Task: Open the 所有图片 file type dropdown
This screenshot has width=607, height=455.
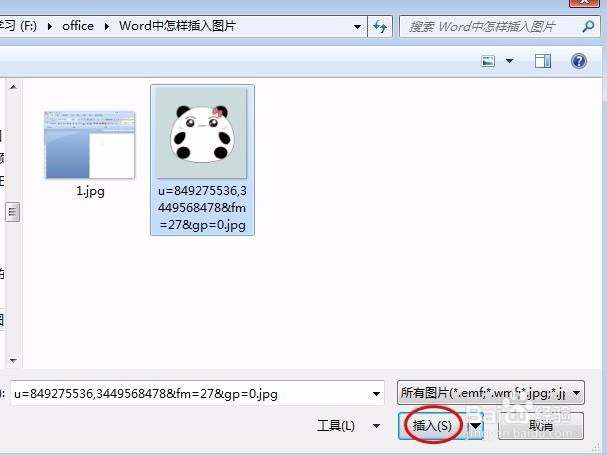Action: (x=490, y=393)
